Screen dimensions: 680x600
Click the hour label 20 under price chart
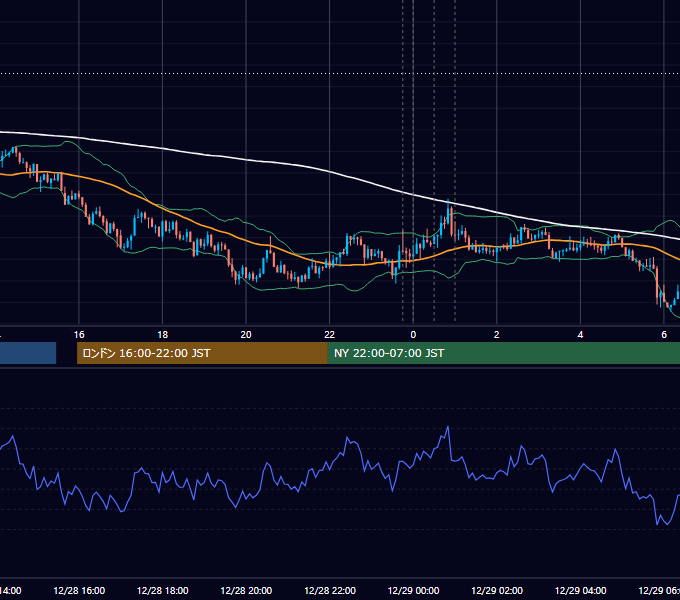pyautogui.click(x=246, y=335)
